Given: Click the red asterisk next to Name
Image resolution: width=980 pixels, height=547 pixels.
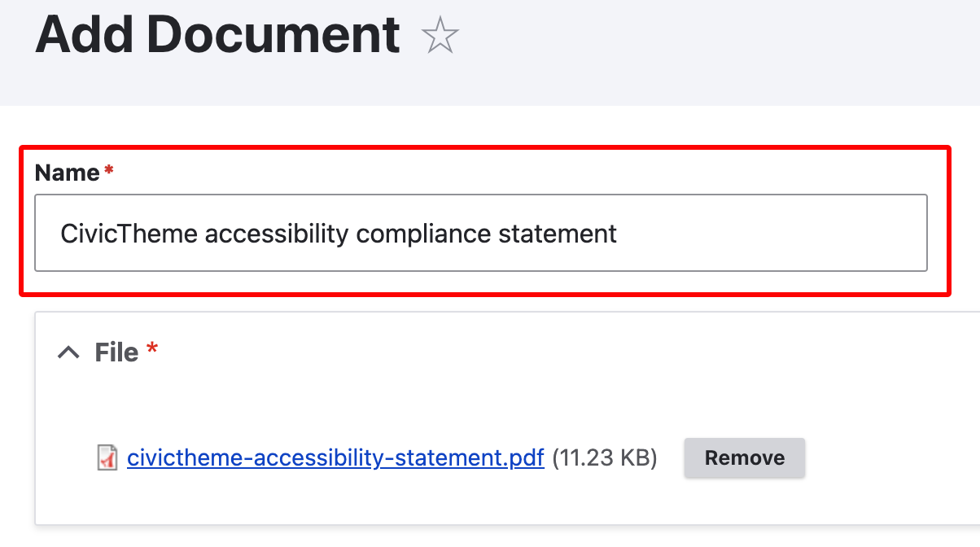Looking at the screenshot, I should (108, 170).
